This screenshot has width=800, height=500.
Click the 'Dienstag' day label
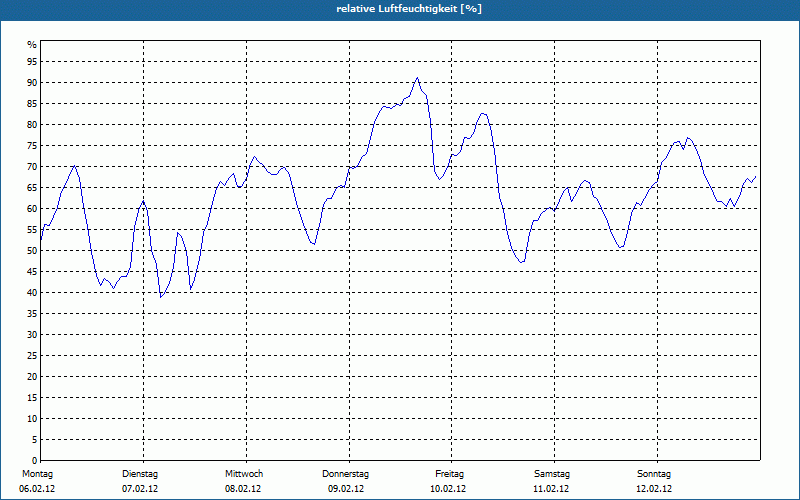pos(140,474)
